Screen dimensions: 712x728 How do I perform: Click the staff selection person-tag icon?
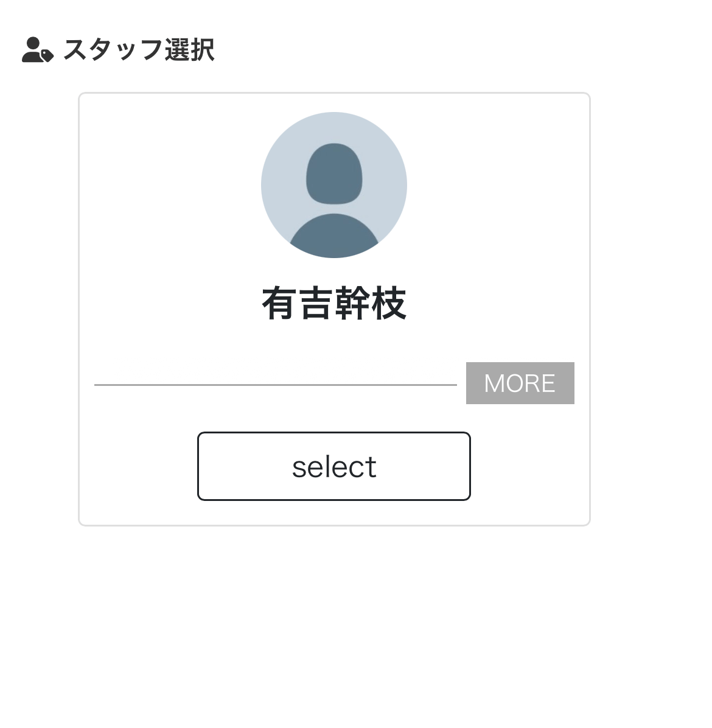[x=37, y=50]
